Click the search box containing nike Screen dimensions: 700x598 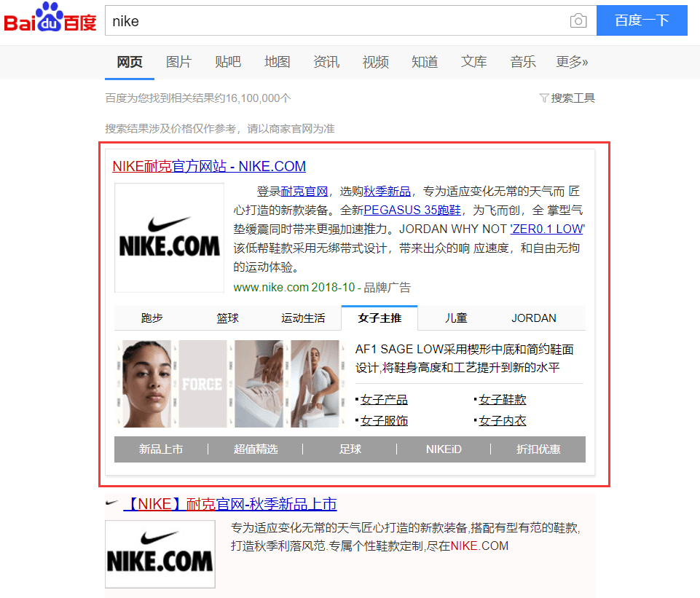(x=350, y=20)
